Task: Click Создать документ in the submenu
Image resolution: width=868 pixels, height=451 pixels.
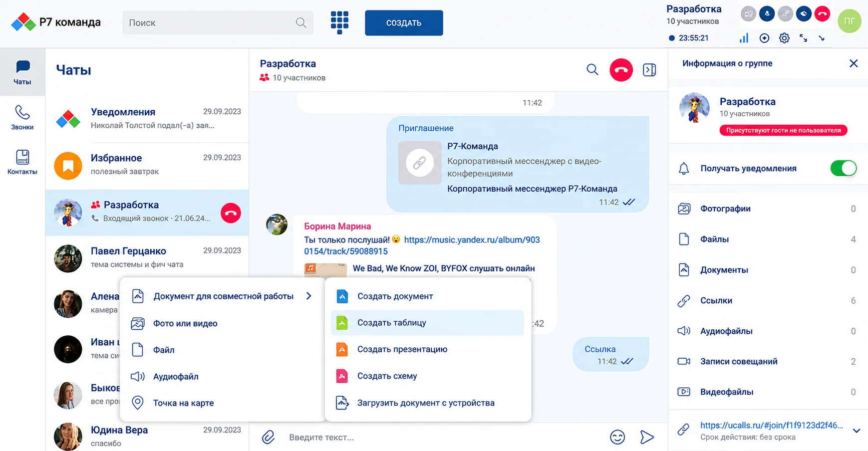Action: [x=427, y=296]
